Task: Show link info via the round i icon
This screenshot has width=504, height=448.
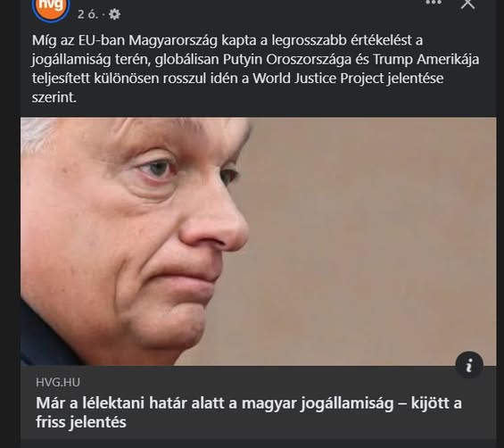Action: [x=469, y=365]
